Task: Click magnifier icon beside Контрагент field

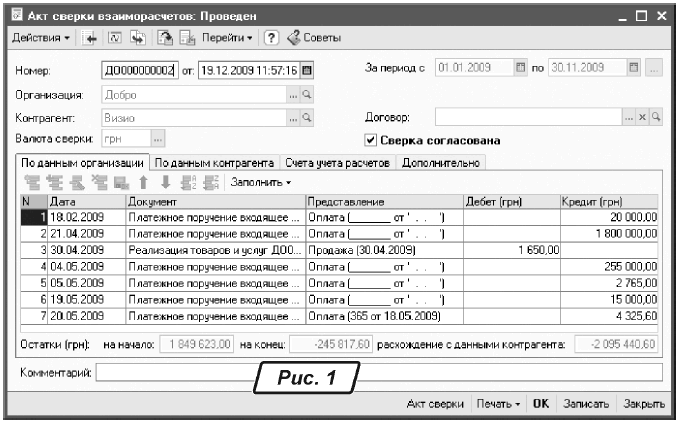Action: [x=307, y=117]
